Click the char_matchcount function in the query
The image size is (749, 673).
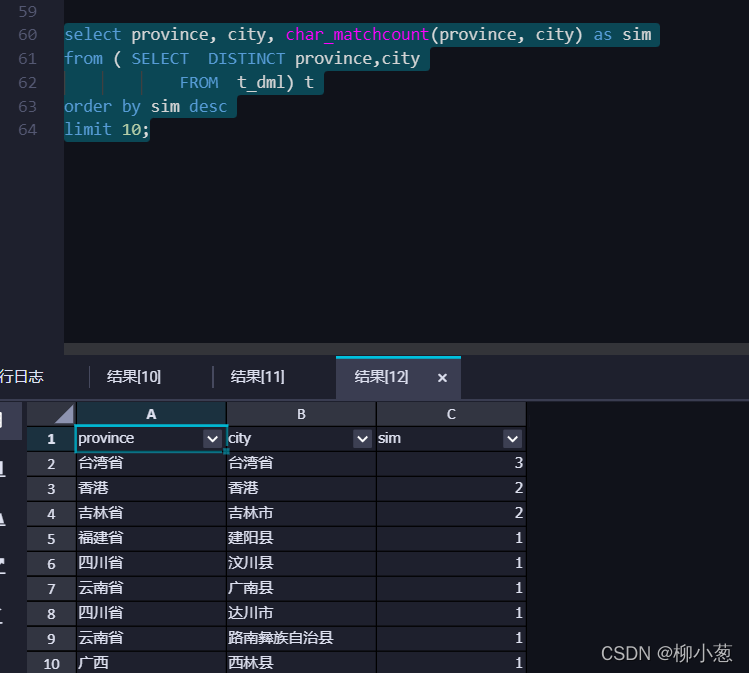tap(357, 34)
